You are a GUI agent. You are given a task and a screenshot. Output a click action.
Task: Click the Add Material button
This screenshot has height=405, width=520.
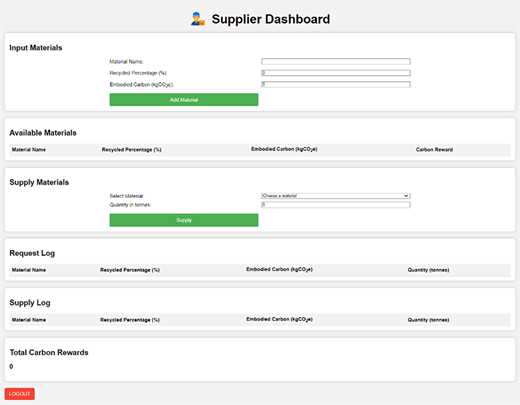point(184,100)
